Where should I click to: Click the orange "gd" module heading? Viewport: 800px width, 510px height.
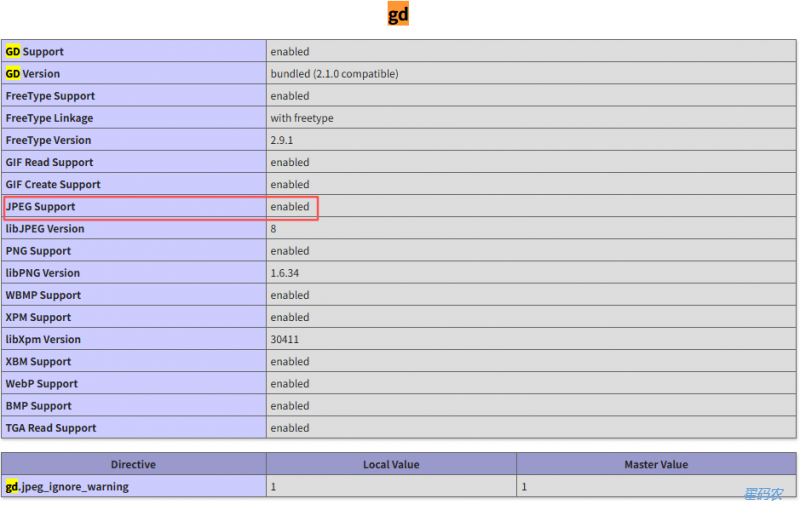click(398, 15)
